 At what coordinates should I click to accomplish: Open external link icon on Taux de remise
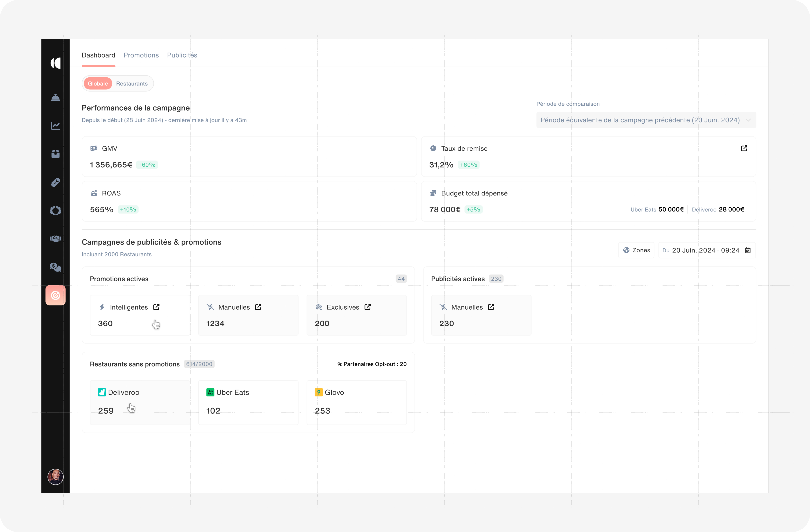(x=744, y=148)
